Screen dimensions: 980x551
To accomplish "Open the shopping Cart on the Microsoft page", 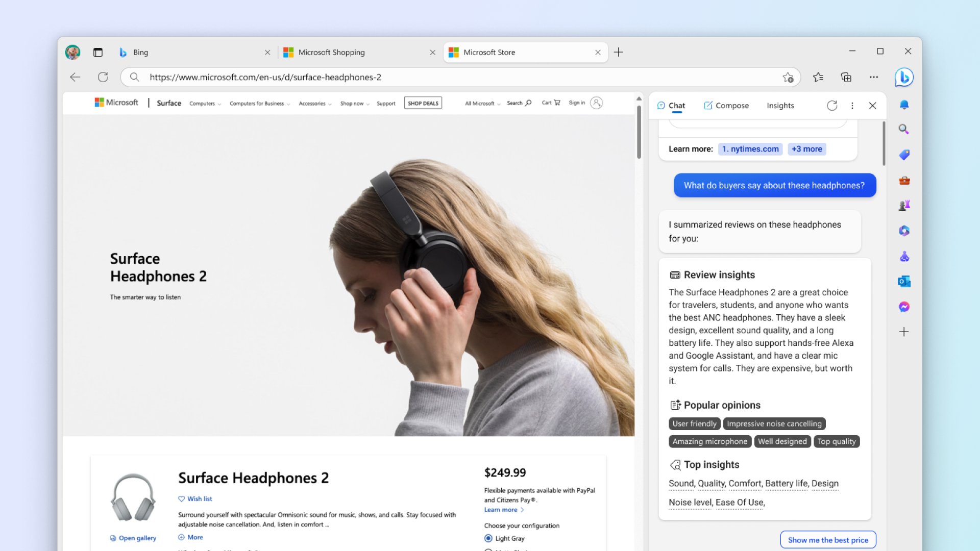I will pos(551,103).
